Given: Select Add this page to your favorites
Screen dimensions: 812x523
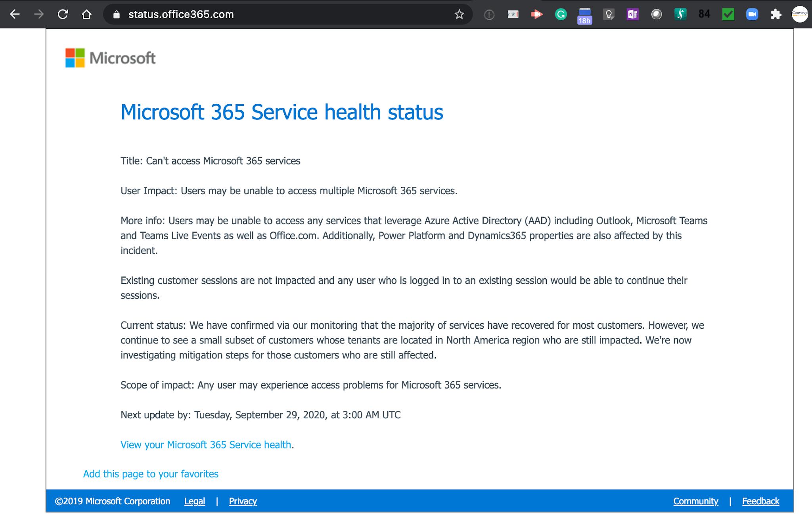Looking at the screenshot, I should click(x=150, y=473).
